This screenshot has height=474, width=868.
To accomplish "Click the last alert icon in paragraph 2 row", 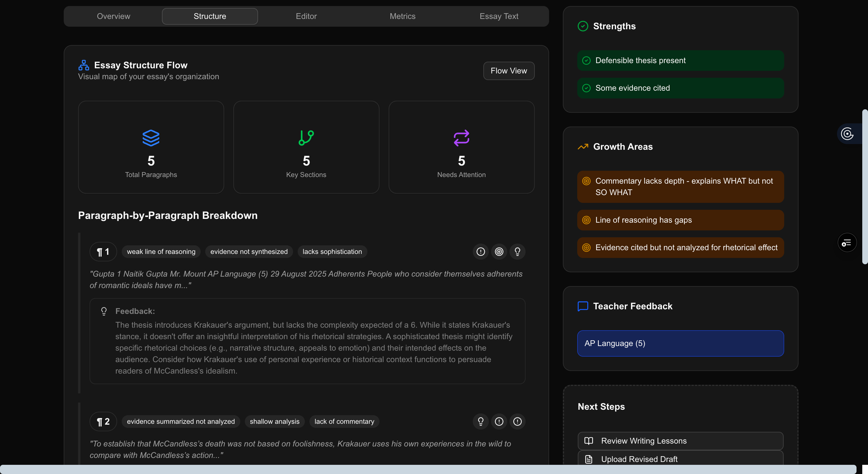I will (x=517, y=421).
